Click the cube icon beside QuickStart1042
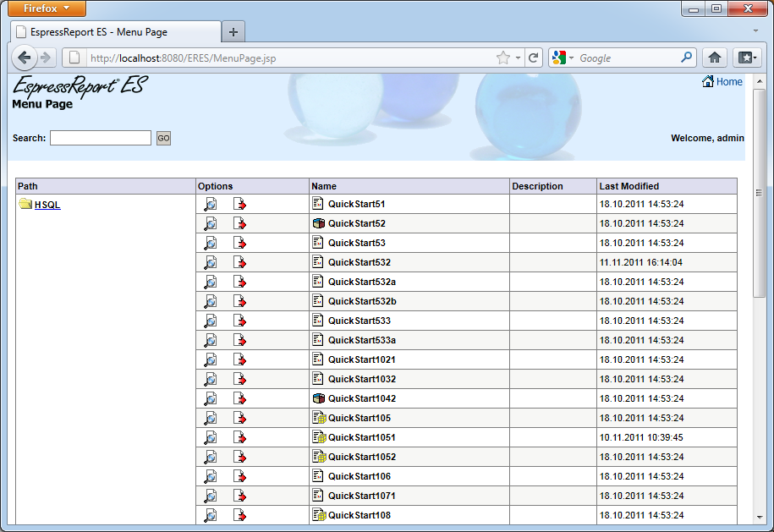Viewport: 774px width, 532px height. (318, 398)
